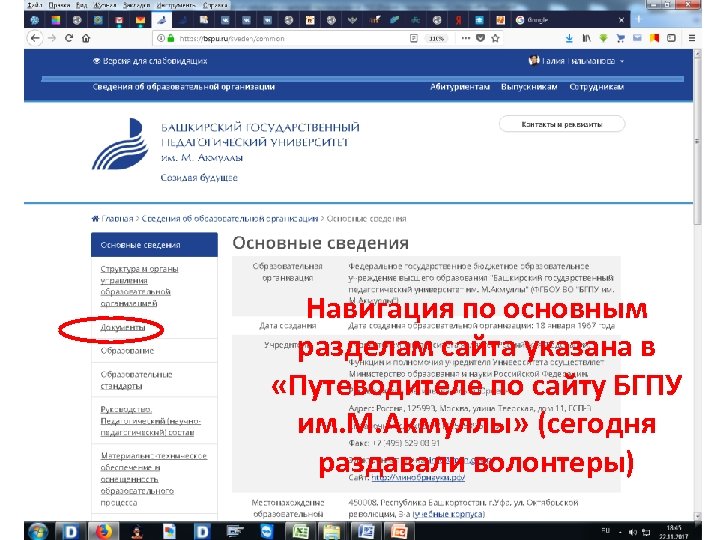Close the Google tab

(x=621, y=20)
